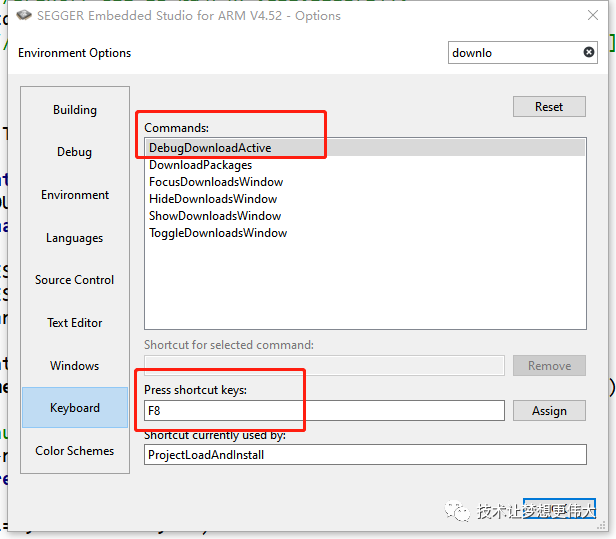Click the greyed Remove button
This screenshot has width=616, height=539.
pos(549,366)
